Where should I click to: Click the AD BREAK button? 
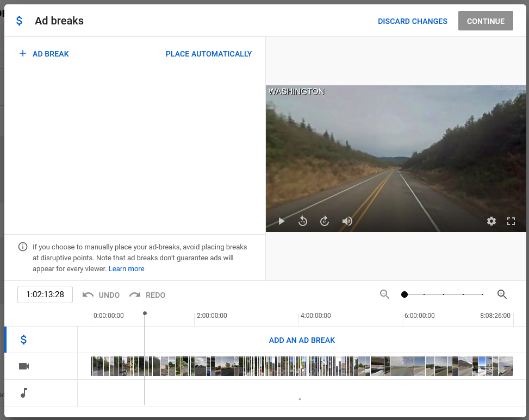44,54
